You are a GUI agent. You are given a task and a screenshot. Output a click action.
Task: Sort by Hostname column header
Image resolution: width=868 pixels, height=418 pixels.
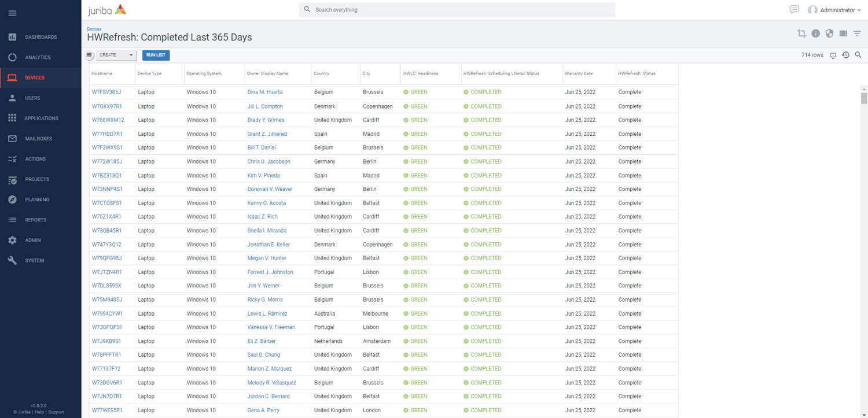(x=102, y=73)
